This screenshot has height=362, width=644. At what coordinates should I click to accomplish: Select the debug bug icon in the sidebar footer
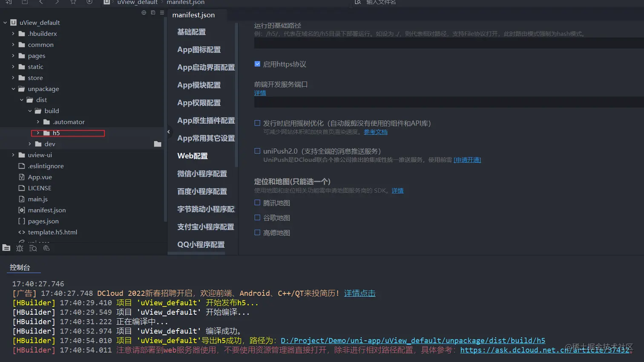[20, 248]
